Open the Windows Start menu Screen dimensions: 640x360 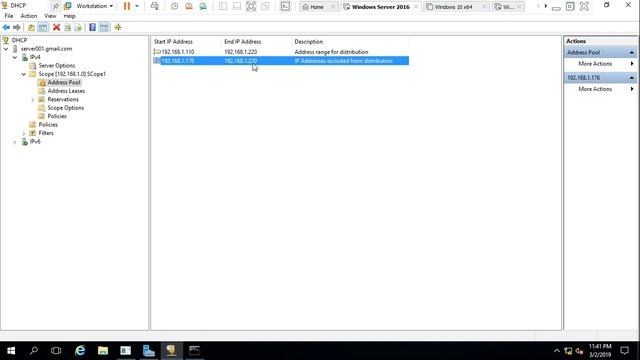(11, 351)
